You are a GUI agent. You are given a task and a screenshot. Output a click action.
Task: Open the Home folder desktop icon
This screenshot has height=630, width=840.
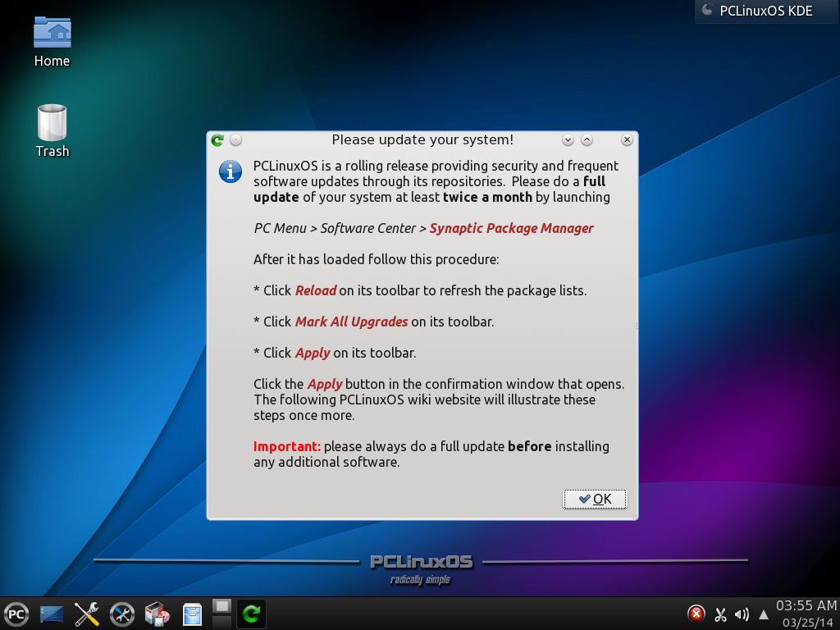pos(52,42)
